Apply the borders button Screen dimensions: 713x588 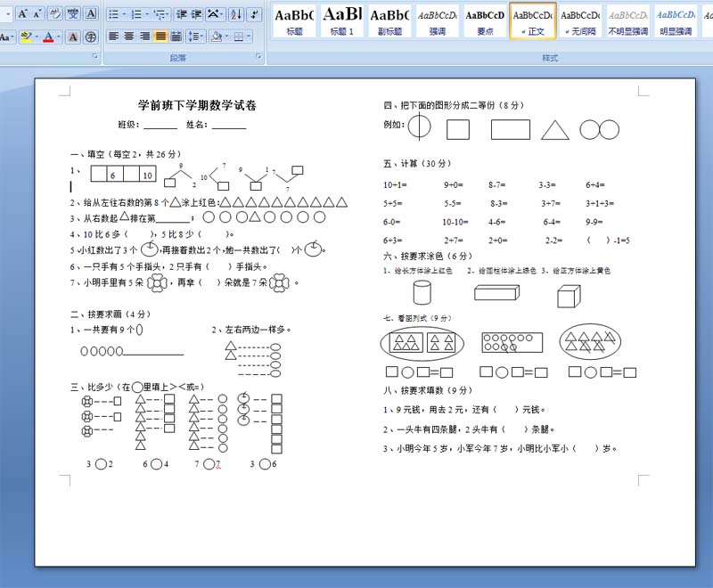click(x=238, y=37)
